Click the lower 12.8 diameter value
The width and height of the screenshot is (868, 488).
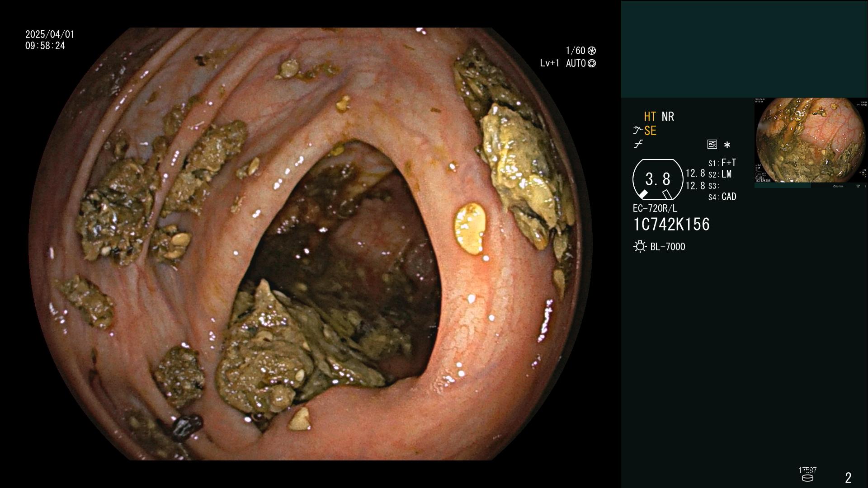[x=695, y=186]
